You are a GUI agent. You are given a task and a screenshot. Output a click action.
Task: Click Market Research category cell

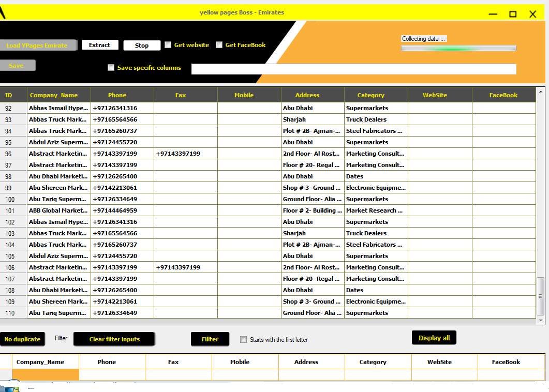point(376,210)
